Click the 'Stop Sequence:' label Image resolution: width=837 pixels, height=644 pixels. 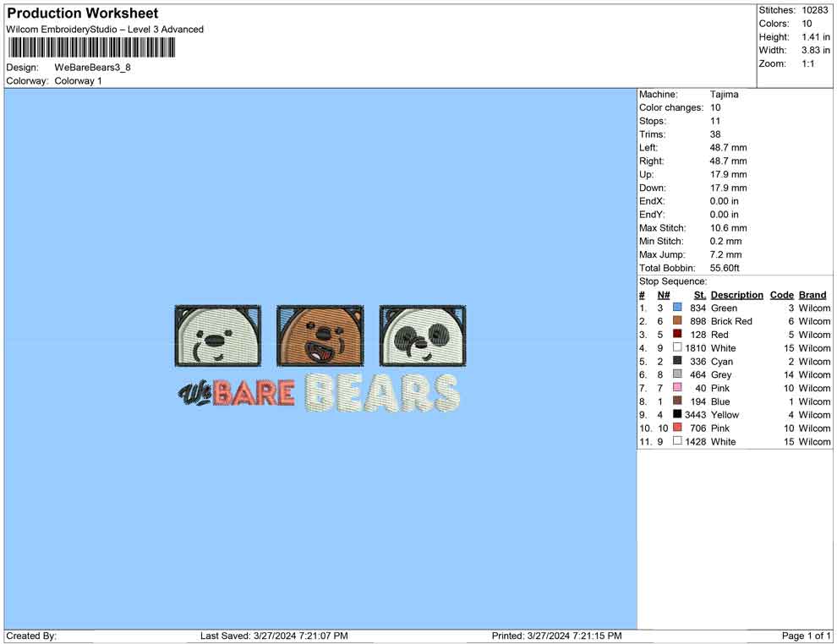[673, 281]
